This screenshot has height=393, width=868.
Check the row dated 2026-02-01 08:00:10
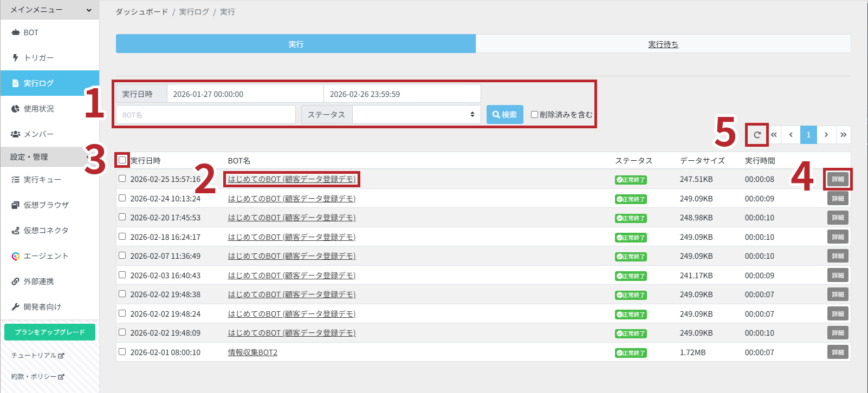122,352
